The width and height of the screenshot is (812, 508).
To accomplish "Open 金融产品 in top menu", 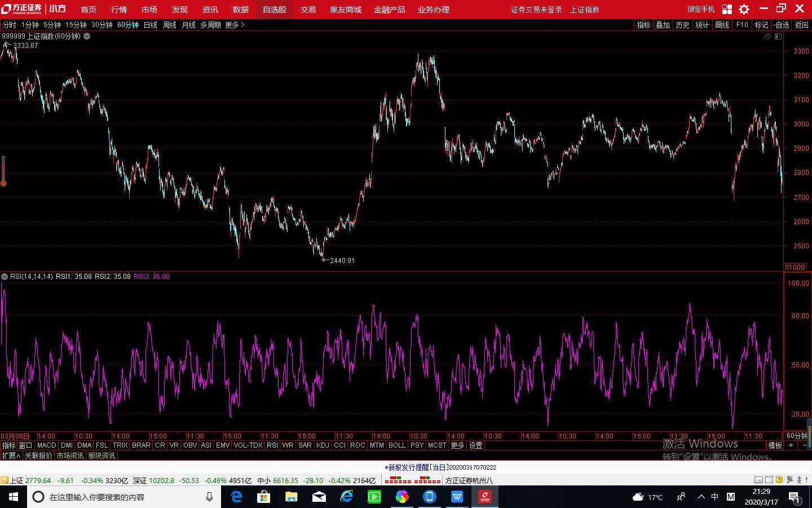I will click(x=390, y=10).
